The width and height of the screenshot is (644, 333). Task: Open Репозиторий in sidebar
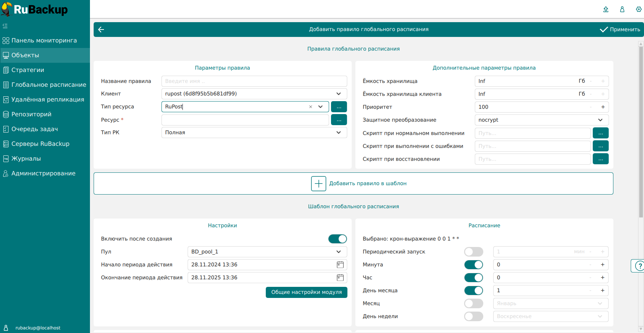pyautogui.click(x=45, y=114)
